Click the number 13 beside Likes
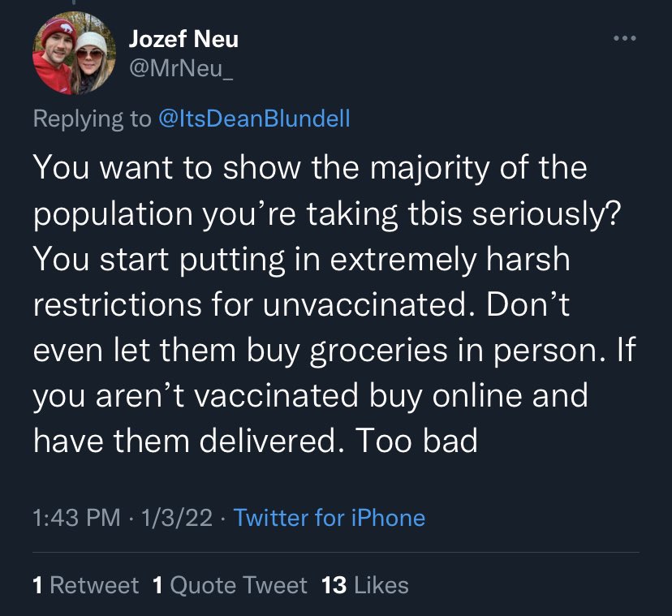 pos(334,584)
